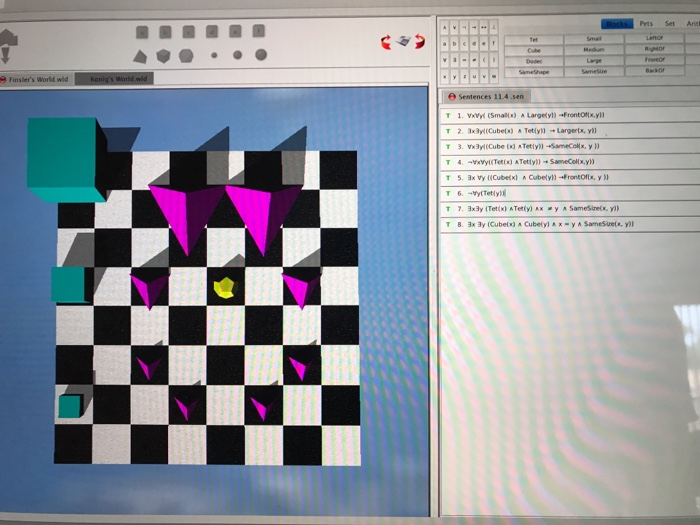The height and width of the screenshot is (525, 700).
Task: Insert the RightOf predicate
Action: coord(654,49)
